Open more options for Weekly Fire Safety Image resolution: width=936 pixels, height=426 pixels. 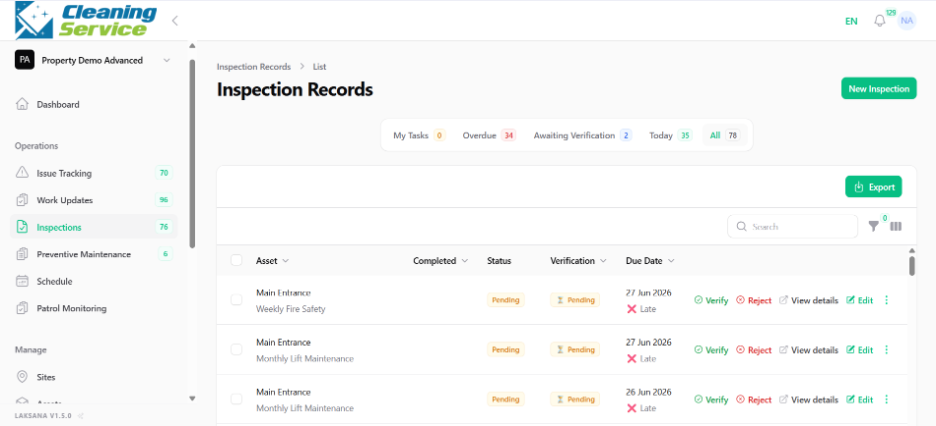point(886,300)
